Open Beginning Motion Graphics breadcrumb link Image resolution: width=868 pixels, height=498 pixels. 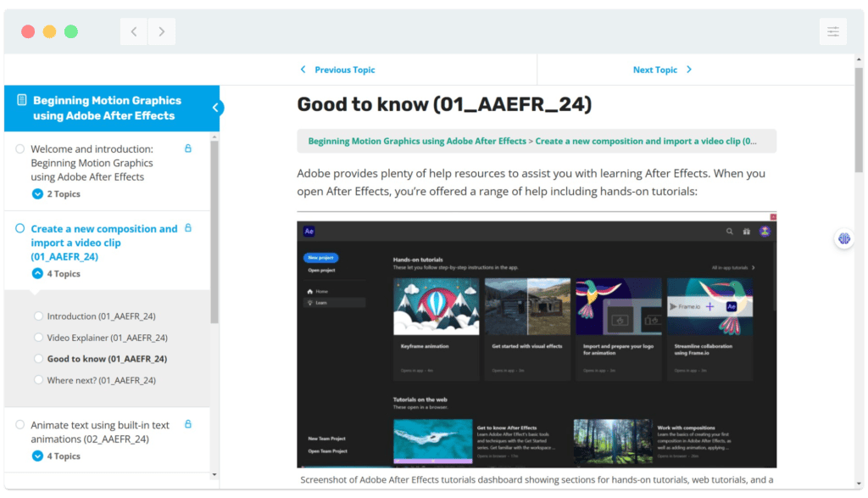coord(417,142)
